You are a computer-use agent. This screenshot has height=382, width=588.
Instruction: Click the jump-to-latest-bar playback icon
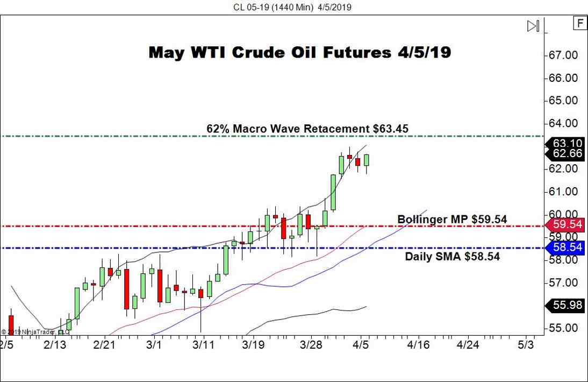(532, 25)
